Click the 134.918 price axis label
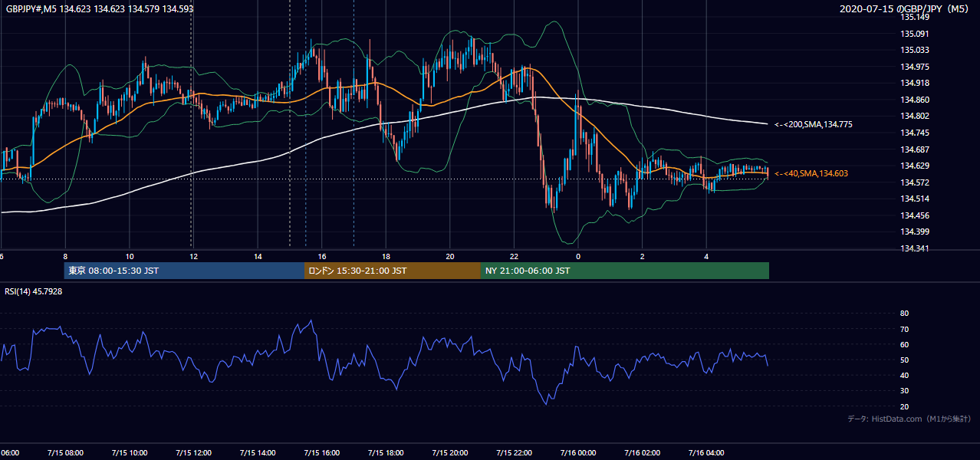The image size is (980, 460). 915,84
